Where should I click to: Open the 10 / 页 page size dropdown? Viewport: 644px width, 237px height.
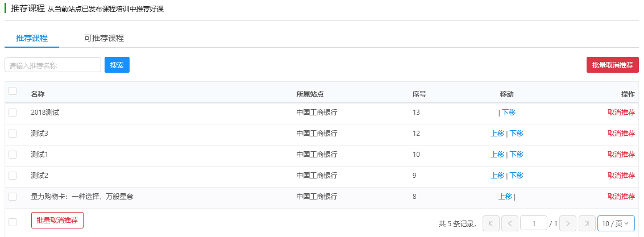click(x=616, y=224)
